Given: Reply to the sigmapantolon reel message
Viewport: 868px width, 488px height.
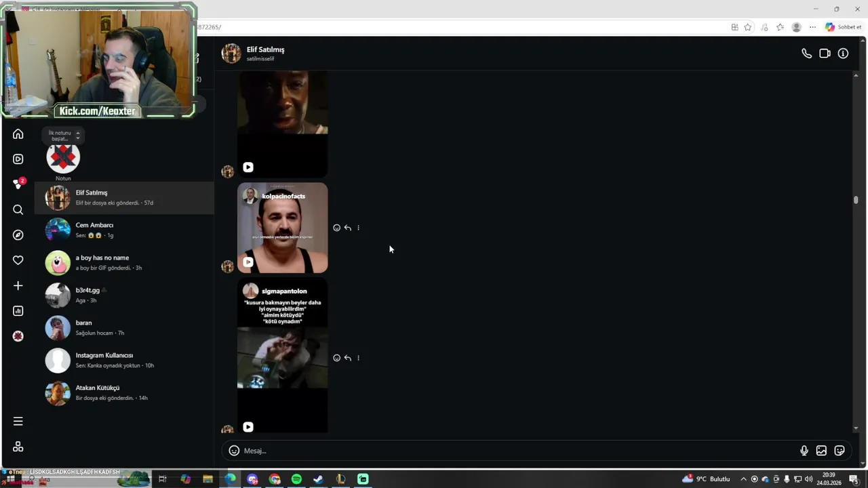Looking at the screenshot, I should [347, 358].
